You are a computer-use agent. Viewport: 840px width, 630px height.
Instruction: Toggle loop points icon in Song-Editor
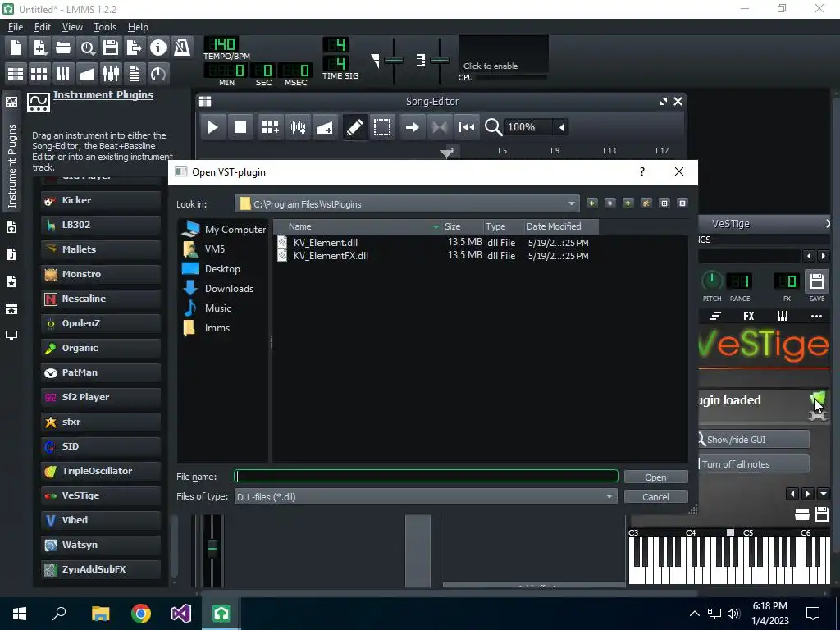point(440,127)
